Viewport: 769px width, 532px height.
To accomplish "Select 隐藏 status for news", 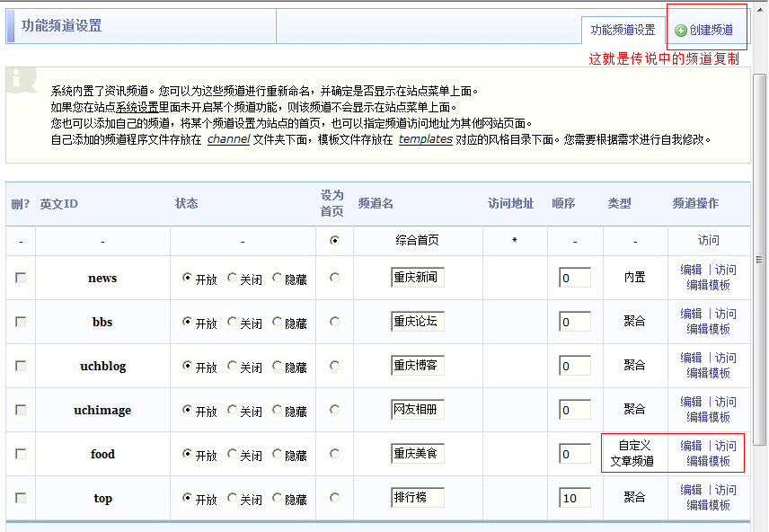I will pos(277,278).
